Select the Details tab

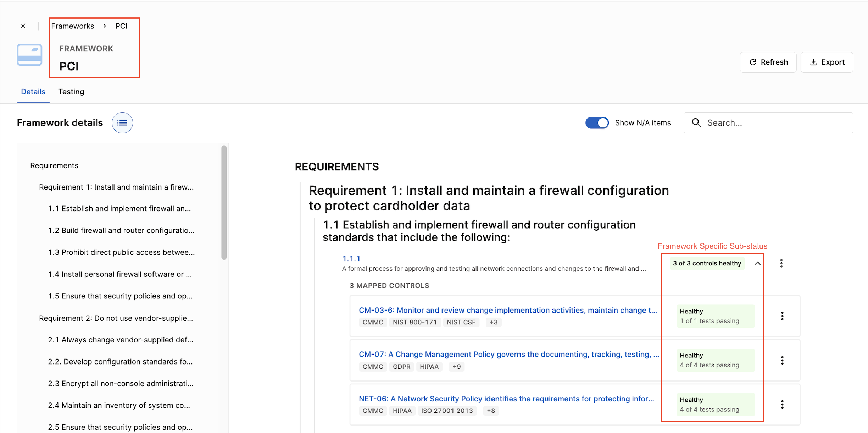pyautogui.click(x=33, y=92)
